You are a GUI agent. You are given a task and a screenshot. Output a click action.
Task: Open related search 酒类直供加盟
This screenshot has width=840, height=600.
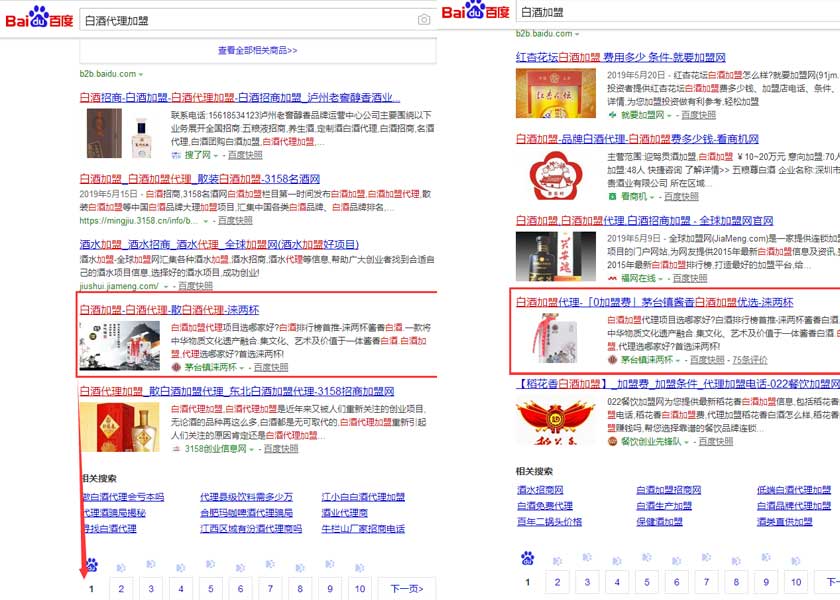(785, 522)
